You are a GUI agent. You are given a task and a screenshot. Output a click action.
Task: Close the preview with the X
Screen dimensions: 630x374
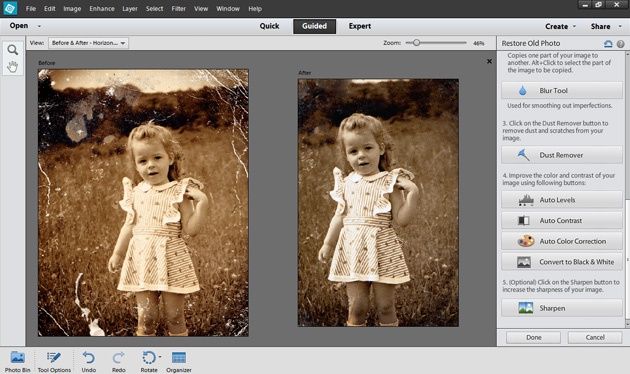[489, 61]
